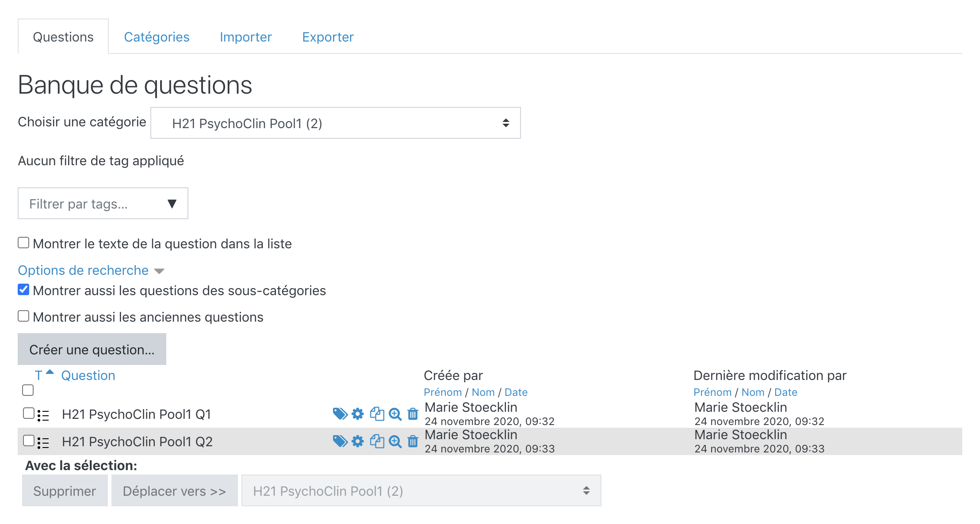Open the edit gear for Pool1 Q1
Image resolution: width=980 pixels, height=524 pixels.
click(x=358, y=414)
